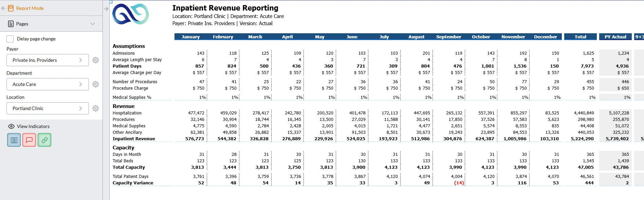Click the Inpatient Revenue Reporting title
The height and width of the screenshot is (200, 644).
tap(225, 8)
